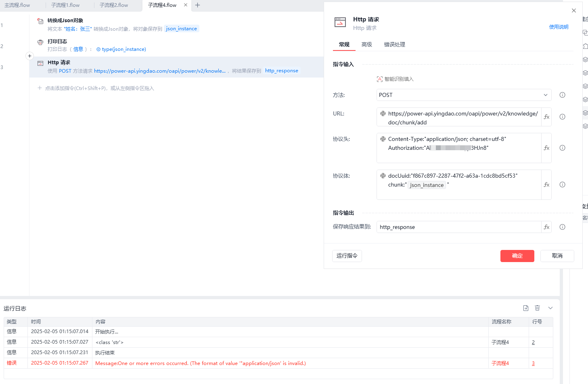
Task: Clear run log with the trash icon
Action: 537,308
